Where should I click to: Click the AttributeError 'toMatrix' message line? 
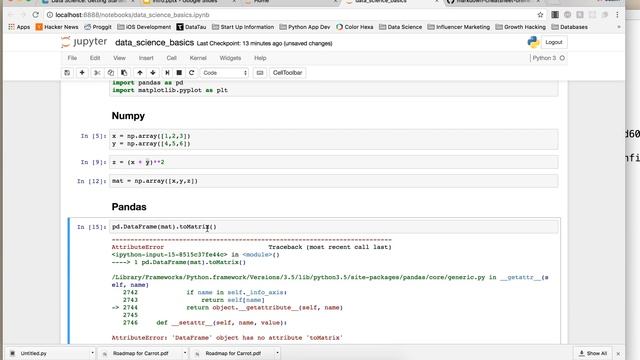pyautogui.click(x=227, y=338)
